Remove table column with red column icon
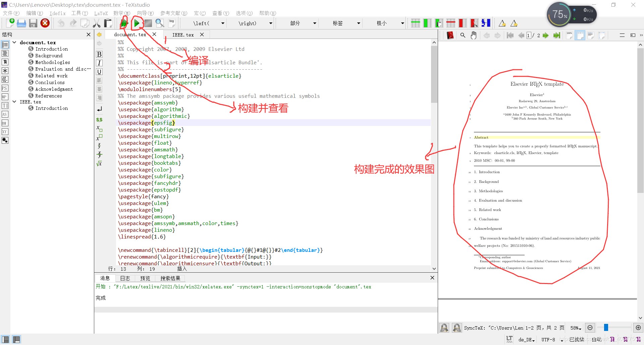The image size is (644, 345). (463, 23)
